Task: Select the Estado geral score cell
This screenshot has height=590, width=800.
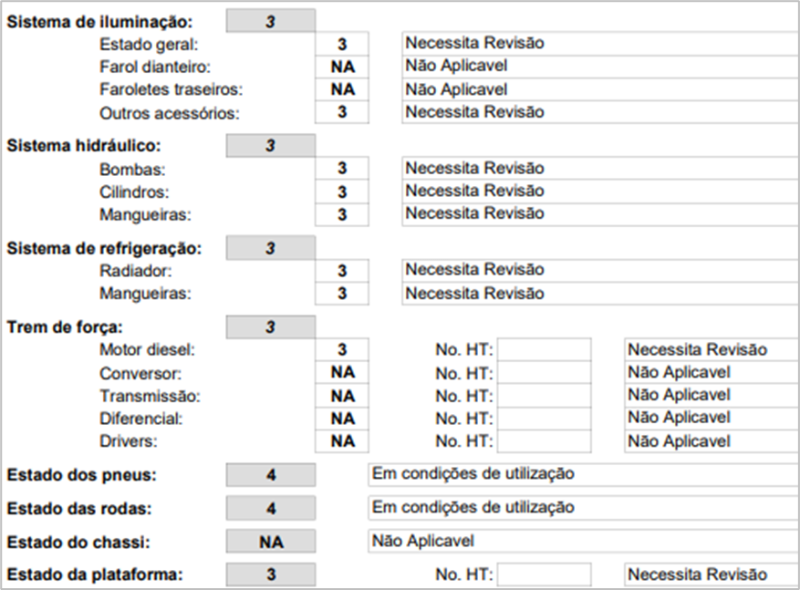Action: click(342, 44)
